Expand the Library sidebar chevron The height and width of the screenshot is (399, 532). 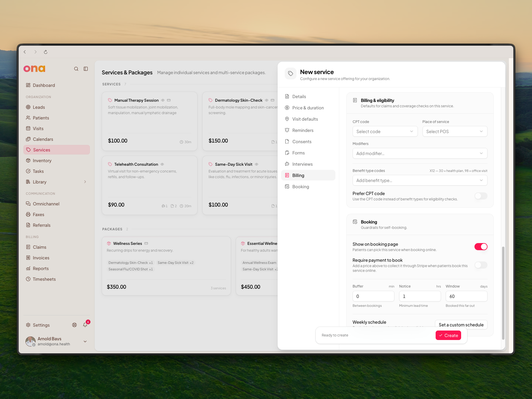click(x=85, y=182)
